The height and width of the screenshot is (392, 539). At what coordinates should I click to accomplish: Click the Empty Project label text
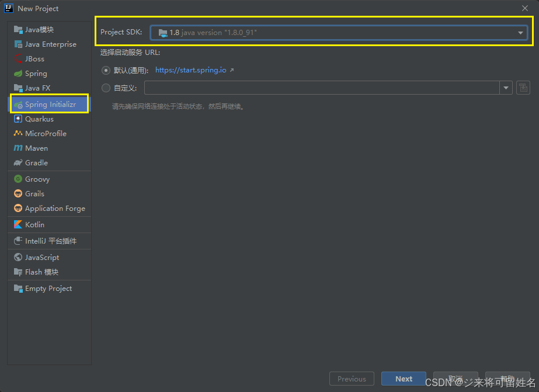click(x=48, y=289)
